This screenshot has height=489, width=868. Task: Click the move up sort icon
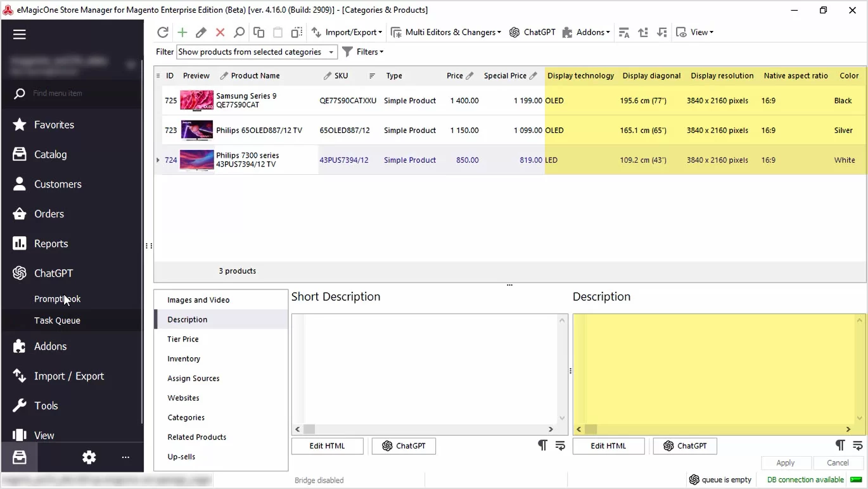coord(643,32)
